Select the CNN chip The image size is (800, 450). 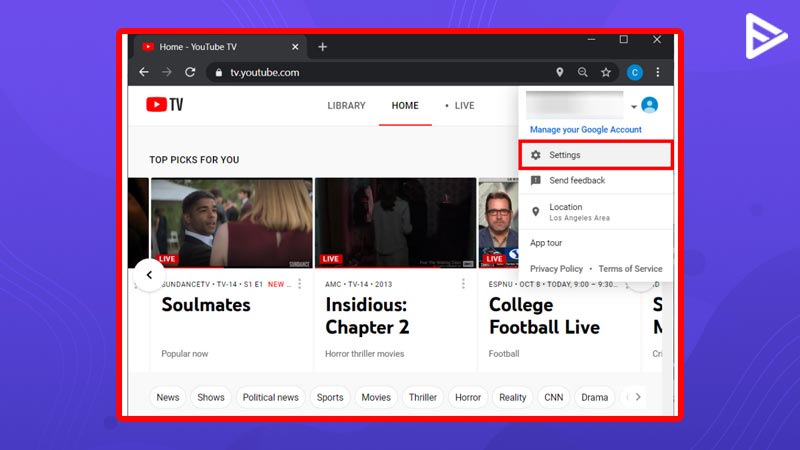tap(554, 397)
